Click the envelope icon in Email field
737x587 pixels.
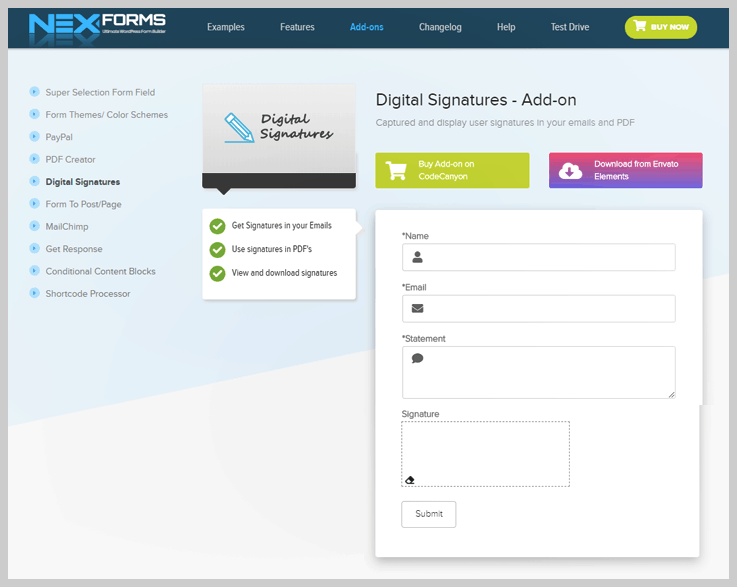[x=417, y=308]
